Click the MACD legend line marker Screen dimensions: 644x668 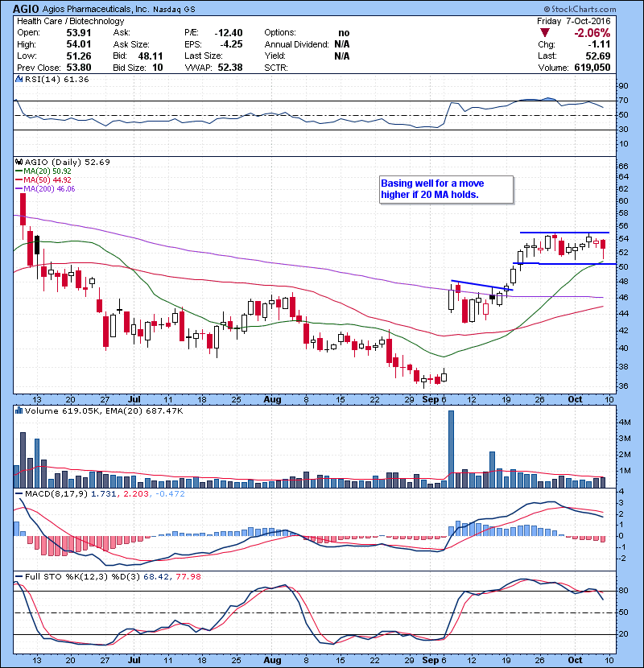coord(19,494)
